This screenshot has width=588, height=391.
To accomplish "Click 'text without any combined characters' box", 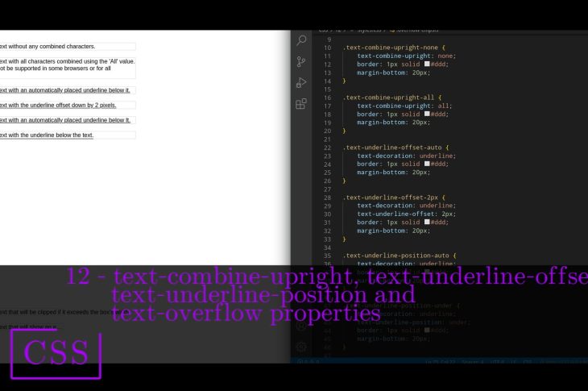I will (66, 47).
